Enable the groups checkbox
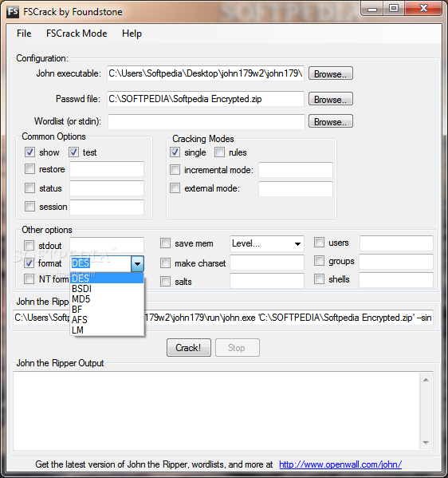Viewport: 448px width, 478px height. click(319, 261)
